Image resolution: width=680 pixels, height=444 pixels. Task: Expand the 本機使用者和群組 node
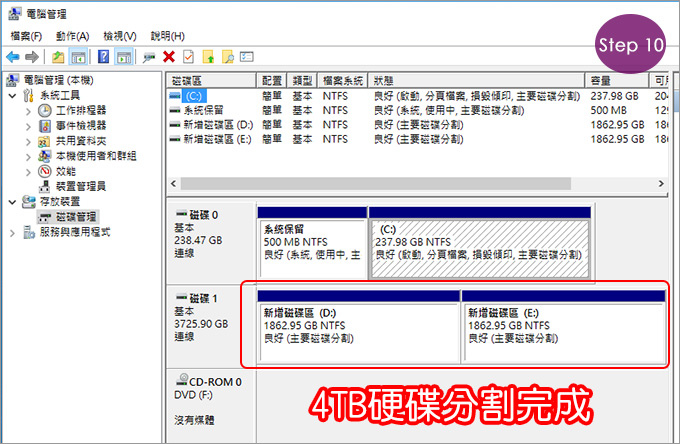pos(28,157)
